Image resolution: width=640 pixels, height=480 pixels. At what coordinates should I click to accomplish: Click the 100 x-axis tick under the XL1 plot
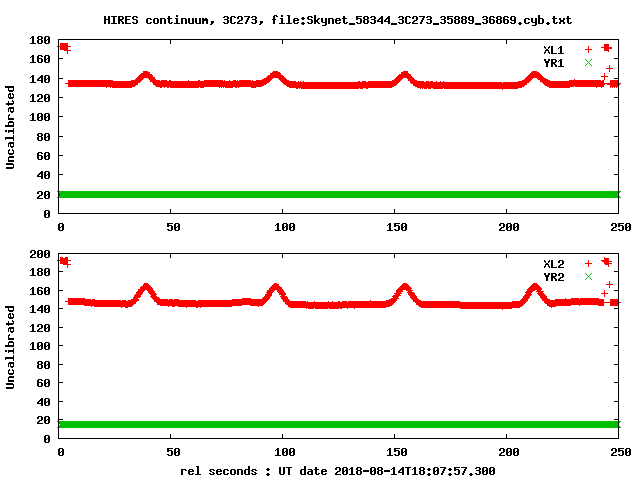pyautogui.click(x=284, y=227)
